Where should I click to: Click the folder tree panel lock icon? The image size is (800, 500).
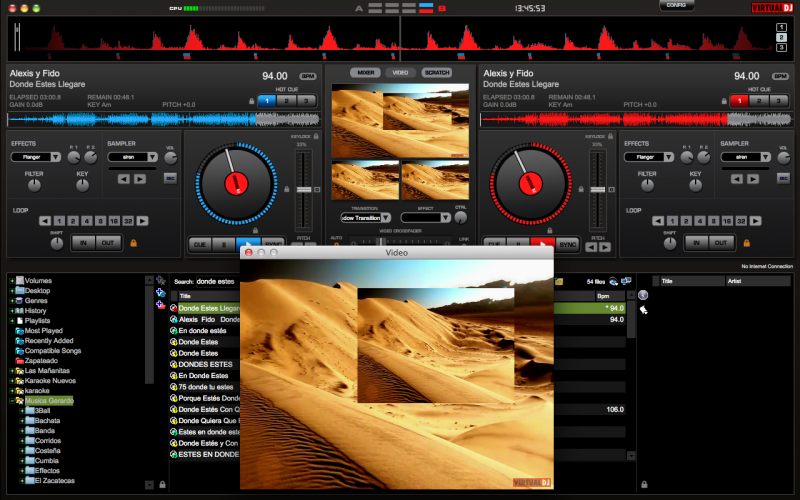[162, 485]
